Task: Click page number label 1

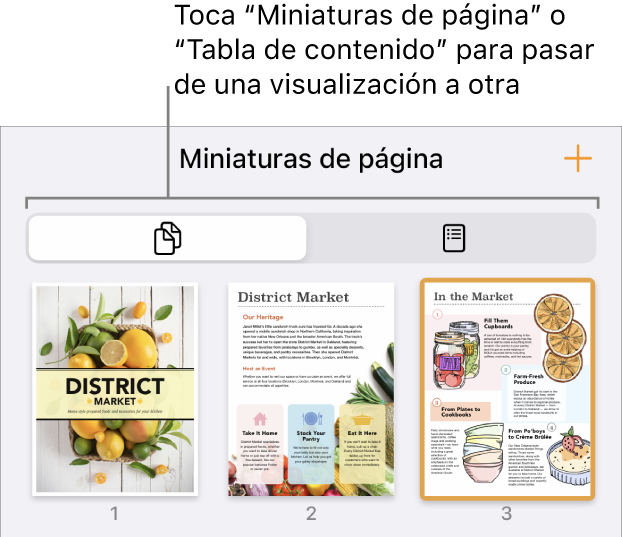Action: point(114,514)
